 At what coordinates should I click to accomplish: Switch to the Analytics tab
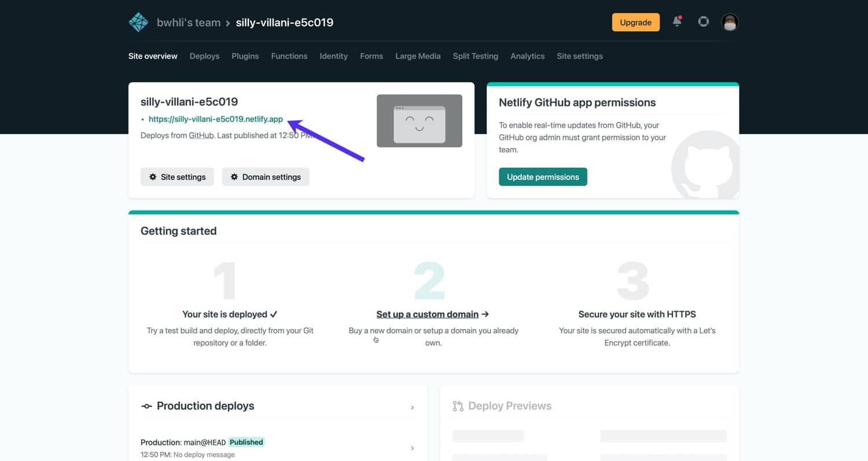[x=527, y=56]
